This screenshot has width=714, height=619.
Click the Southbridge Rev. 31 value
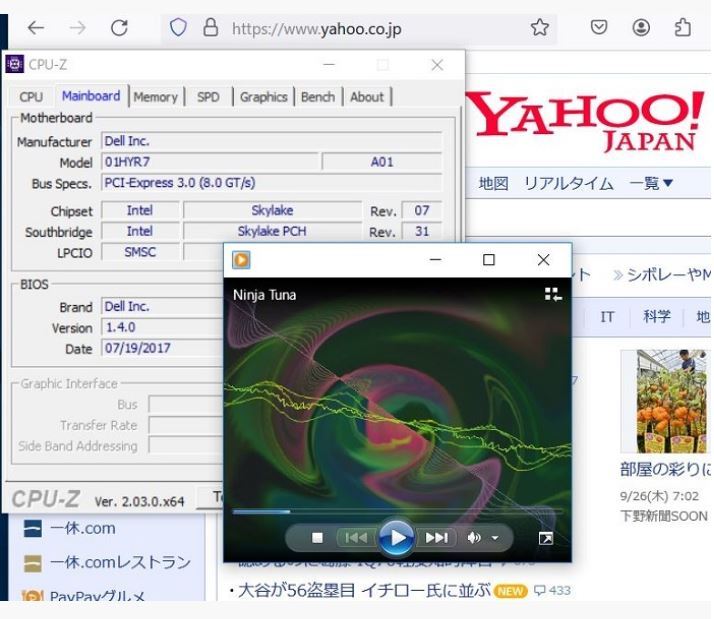(422, 231)
